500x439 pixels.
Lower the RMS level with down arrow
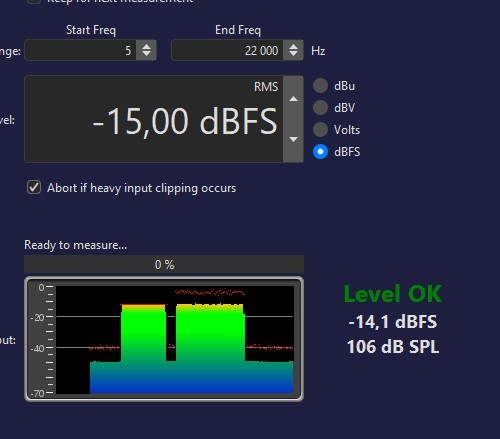(293, 139)
